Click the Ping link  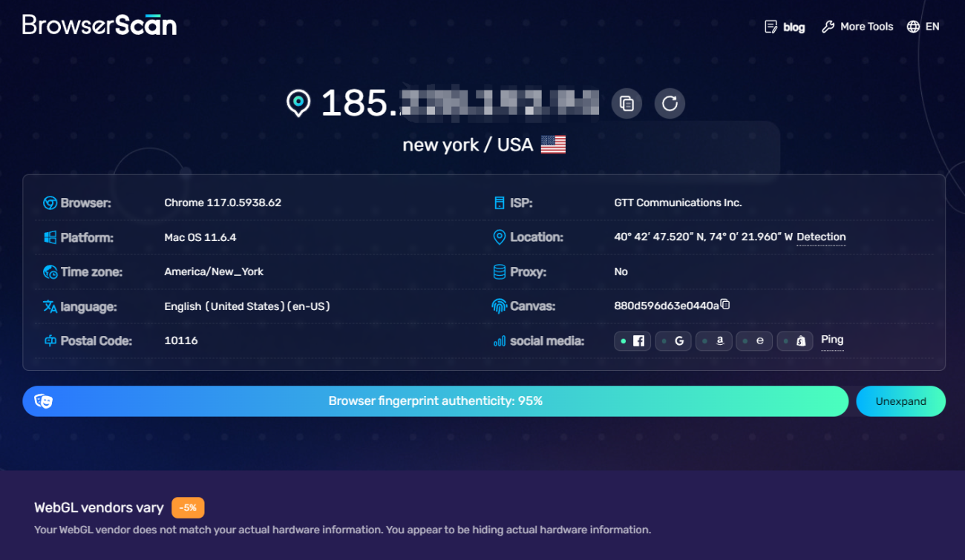[x=831, y=339]
